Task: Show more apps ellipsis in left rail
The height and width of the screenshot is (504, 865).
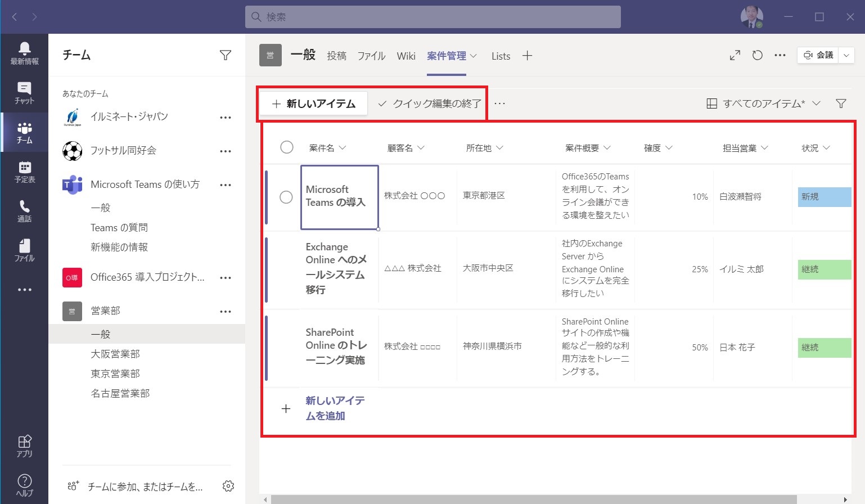Action: pos(24,290)
